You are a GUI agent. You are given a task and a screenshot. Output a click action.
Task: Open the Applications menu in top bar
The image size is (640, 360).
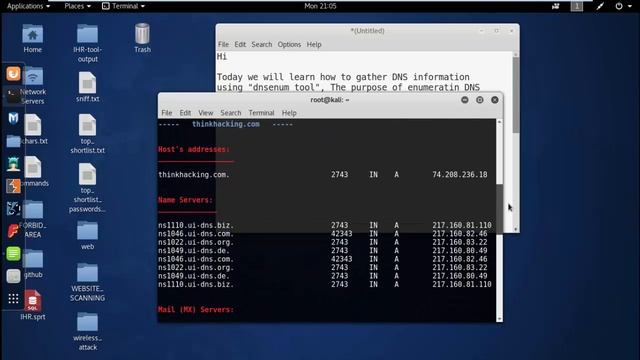point(28,6)
